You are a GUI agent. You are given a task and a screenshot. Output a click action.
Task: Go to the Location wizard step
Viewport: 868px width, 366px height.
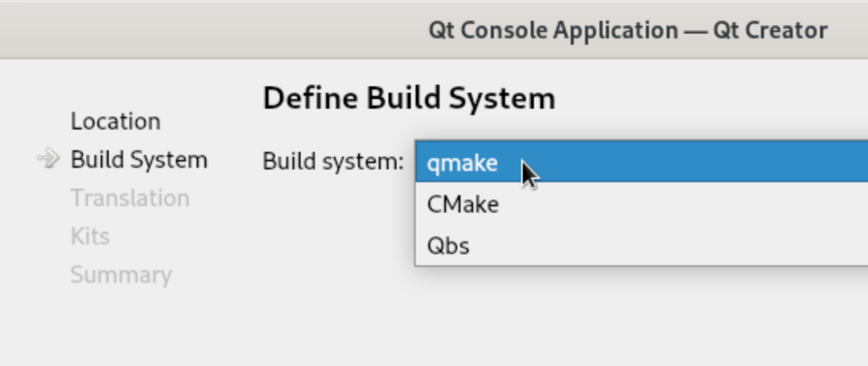pyautogui.click(x=115, y=121)
